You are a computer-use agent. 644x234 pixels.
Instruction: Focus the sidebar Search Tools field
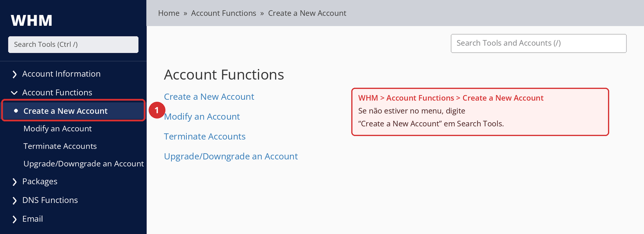(73, 45)
